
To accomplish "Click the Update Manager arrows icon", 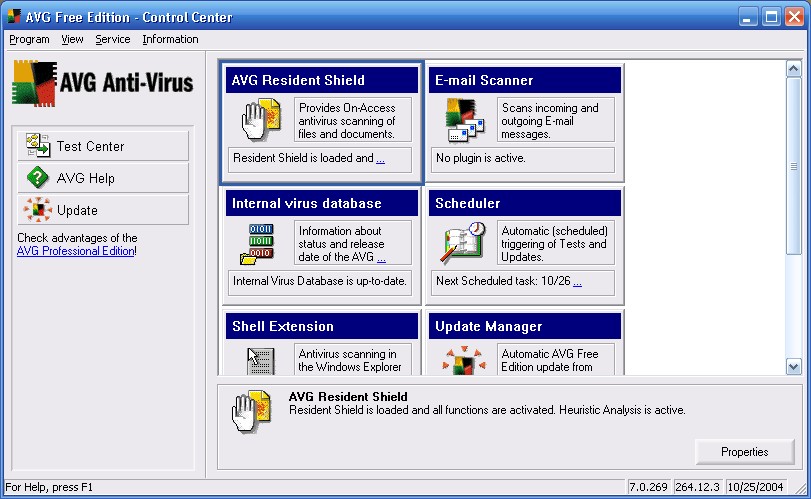I will [464, 360].
